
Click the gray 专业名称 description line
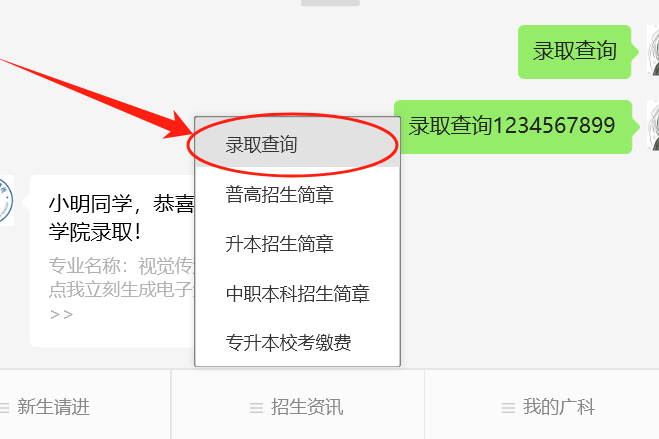121,266
